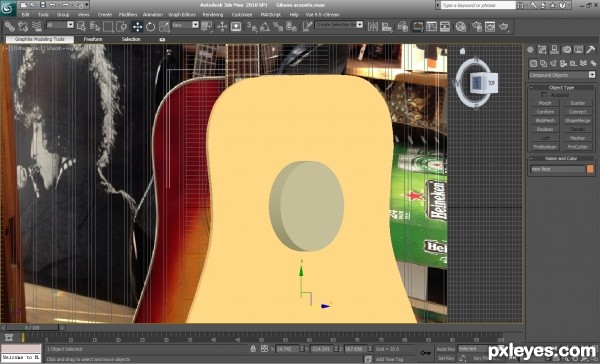Open the Compound Objects category dropdown
Viewport: 600px width, 364px height.
562,75
